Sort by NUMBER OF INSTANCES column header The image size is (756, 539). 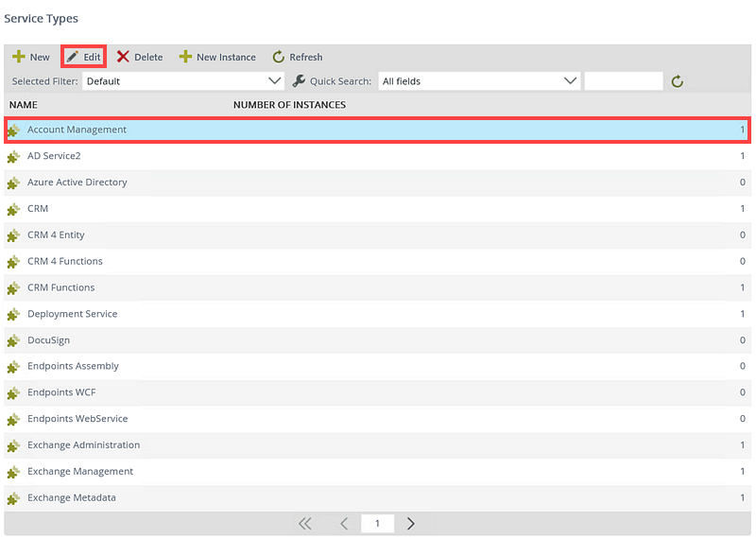289,105
